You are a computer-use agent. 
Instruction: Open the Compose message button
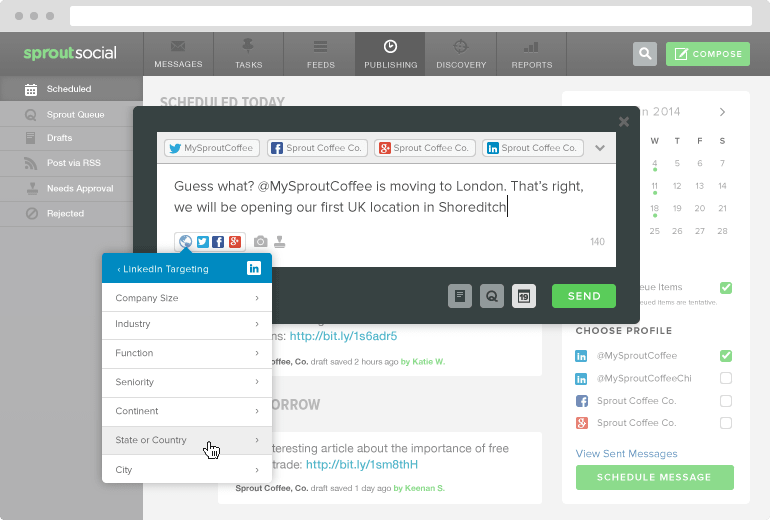click(x=708, y=54)
